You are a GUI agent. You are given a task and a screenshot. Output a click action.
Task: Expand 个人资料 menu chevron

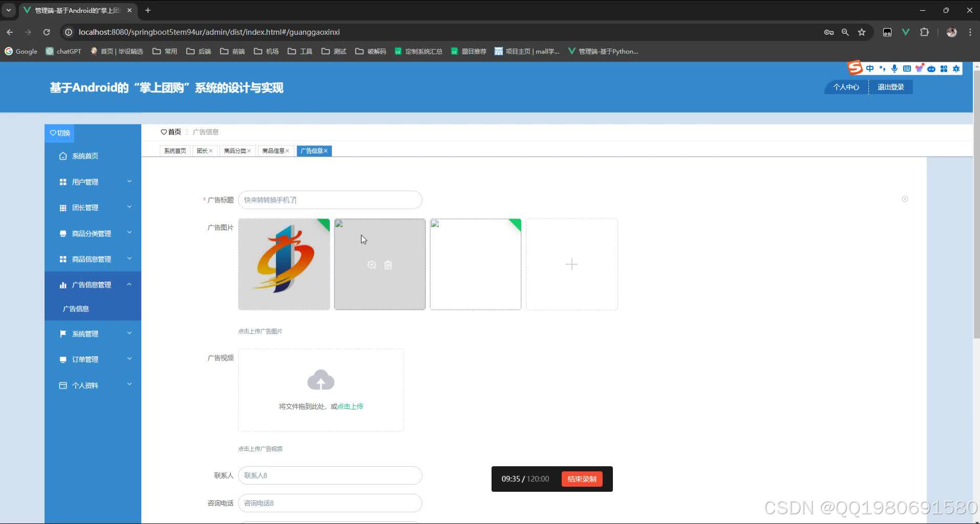(x=130, y=384)
